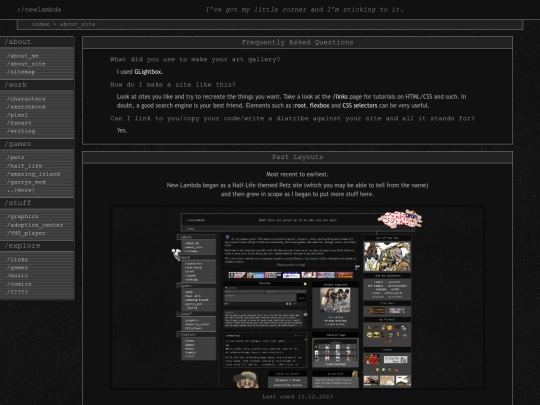540x405 pixels.
Task: Open the /petz games page
Action: click(15, 157)
